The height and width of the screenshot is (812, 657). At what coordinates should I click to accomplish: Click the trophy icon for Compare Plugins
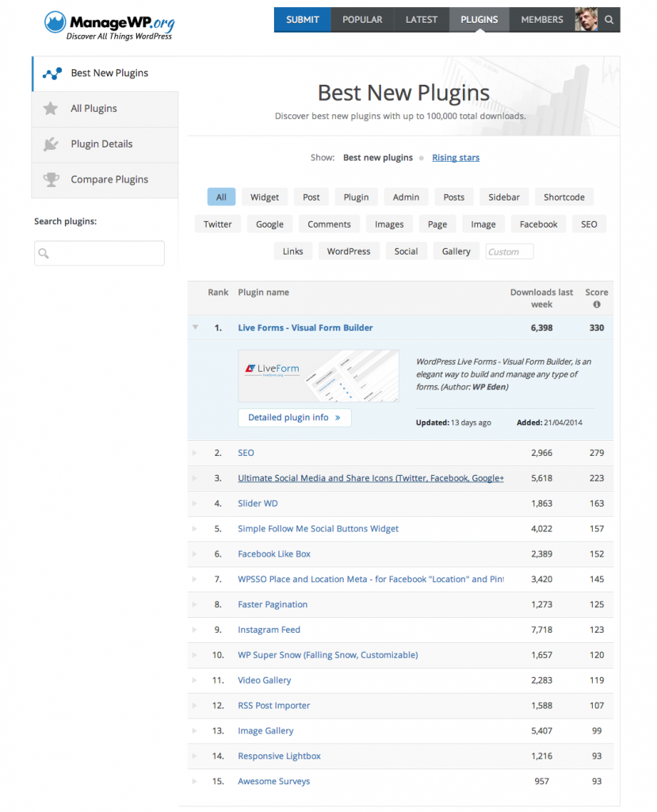point(51,179)
